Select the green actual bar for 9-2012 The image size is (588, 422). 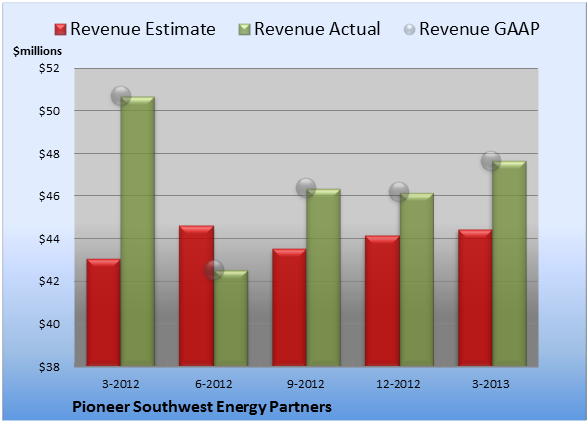tap(323, 277)
